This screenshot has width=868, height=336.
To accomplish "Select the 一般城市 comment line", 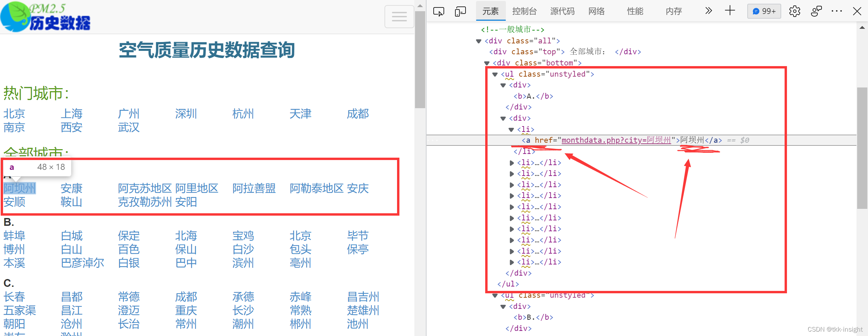I will (512, 29).
